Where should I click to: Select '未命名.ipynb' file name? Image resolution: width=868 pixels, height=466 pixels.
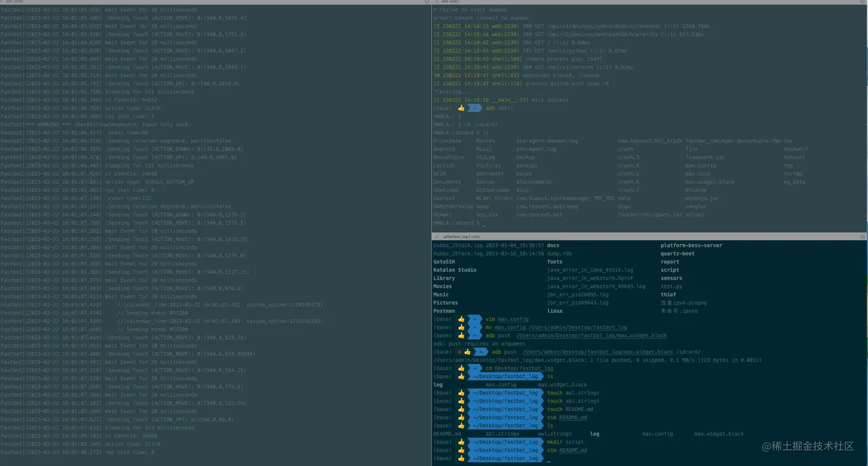click(678, 311)
